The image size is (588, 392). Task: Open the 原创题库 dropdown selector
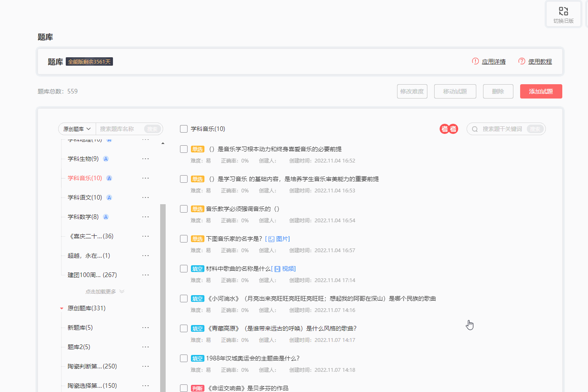(x=77, y=129)
